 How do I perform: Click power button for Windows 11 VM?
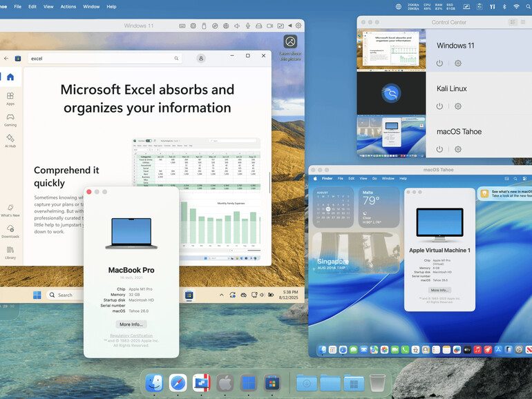tap(439, 63)
